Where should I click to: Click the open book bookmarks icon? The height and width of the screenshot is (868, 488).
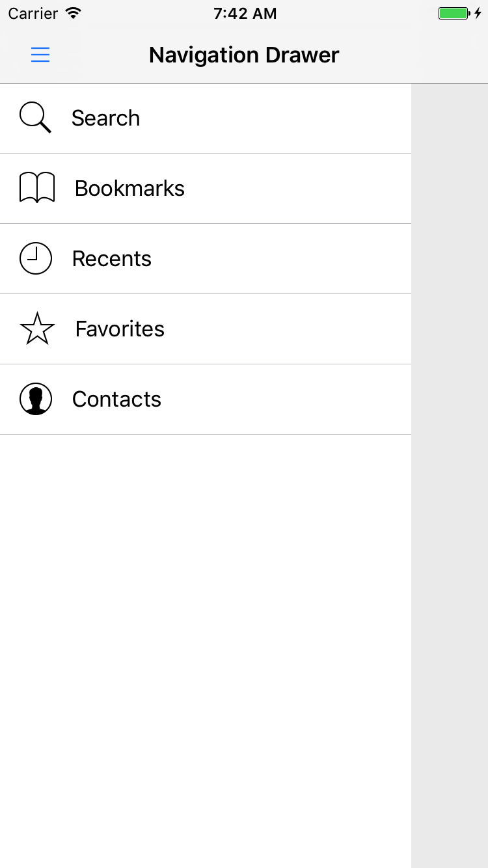[37, 188]
